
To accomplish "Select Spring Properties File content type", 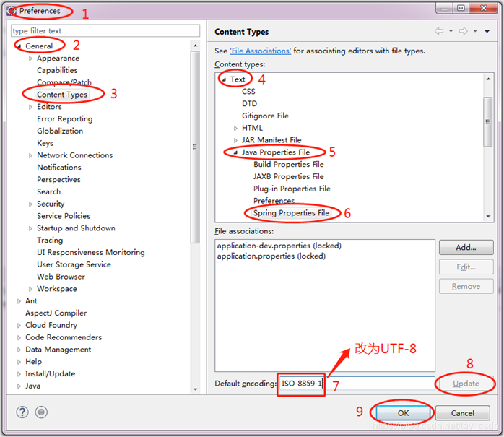I will (291, 213).
